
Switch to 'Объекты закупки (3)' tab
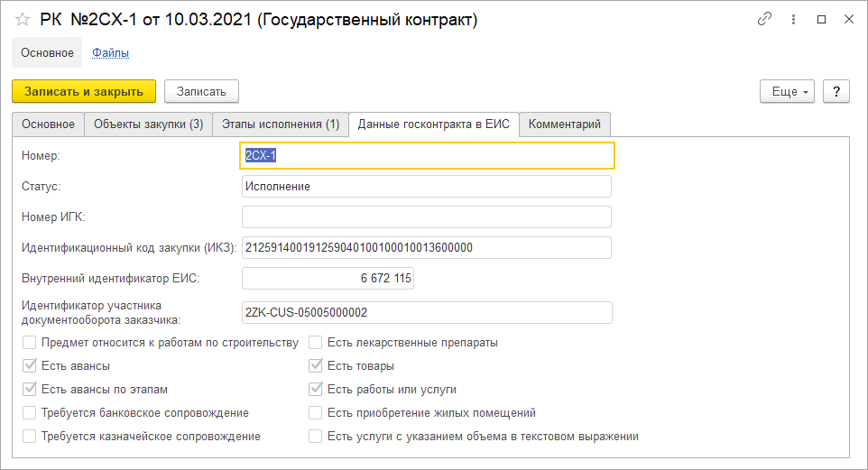click(148, 124)
